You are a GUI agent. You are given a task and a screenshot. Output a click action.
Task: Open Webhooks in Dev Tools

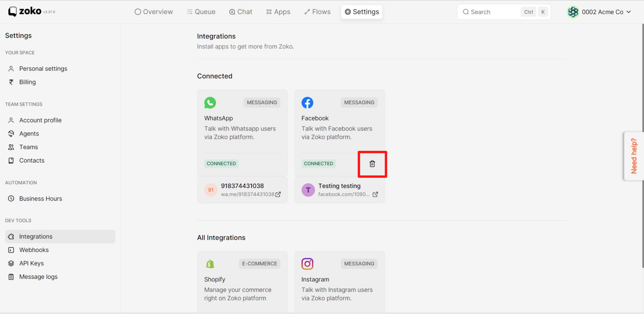(34, 250)
